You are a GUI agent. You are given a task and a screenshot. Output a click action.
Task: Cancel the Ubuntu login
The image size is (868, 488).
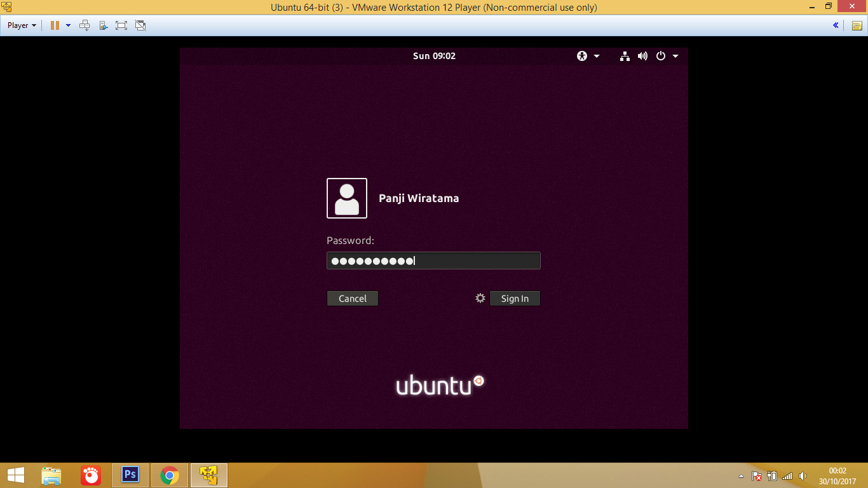(x=353, y=299)
